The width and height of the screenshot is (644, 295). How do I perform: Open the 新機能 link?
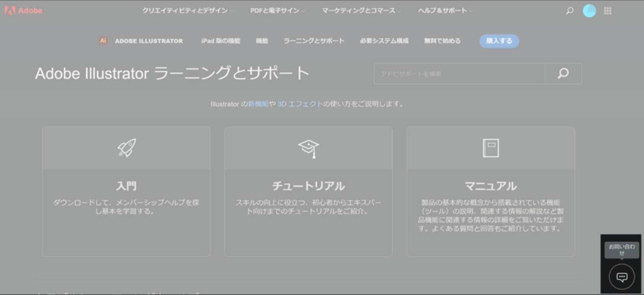258,104
